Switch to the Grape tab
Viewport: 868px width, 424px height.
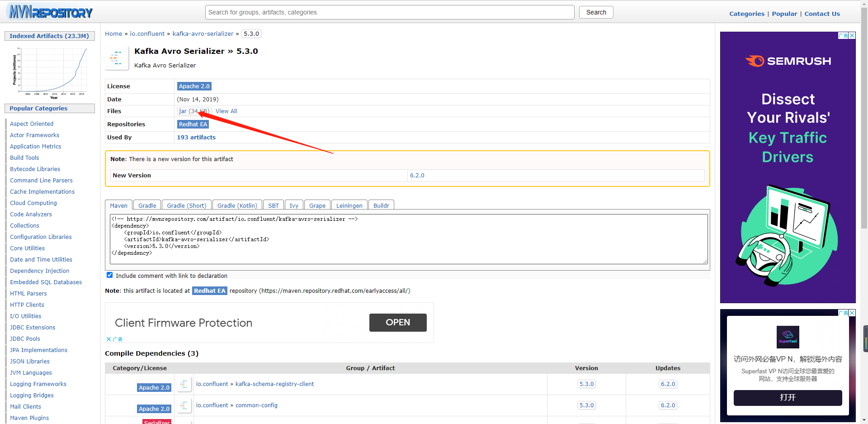click(317, 205)
